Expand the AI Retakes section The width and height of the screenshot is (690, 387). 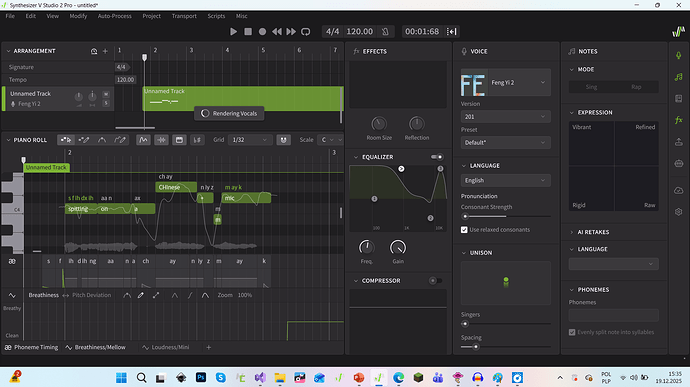[x=593, y=232]
